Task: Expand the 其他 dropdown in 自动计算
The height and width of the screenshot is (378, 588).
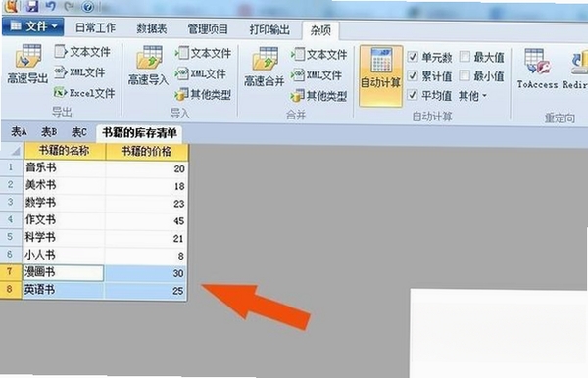Action: point(472,96)
